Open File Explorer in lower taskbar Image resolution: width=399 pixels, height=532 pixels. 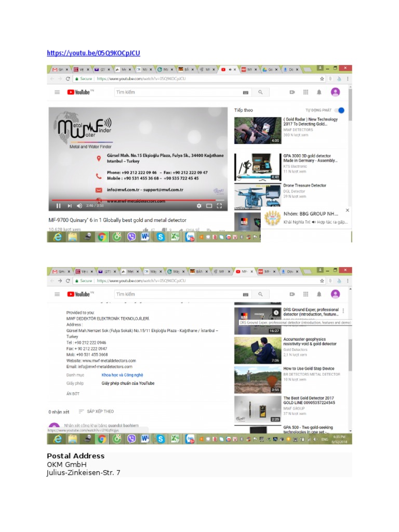point(73,439)
